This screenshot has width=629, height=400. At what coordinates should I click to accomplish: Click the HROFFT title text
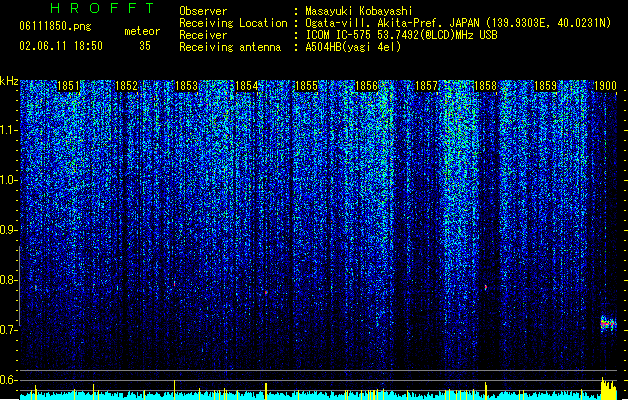click(x=103, y=8)
